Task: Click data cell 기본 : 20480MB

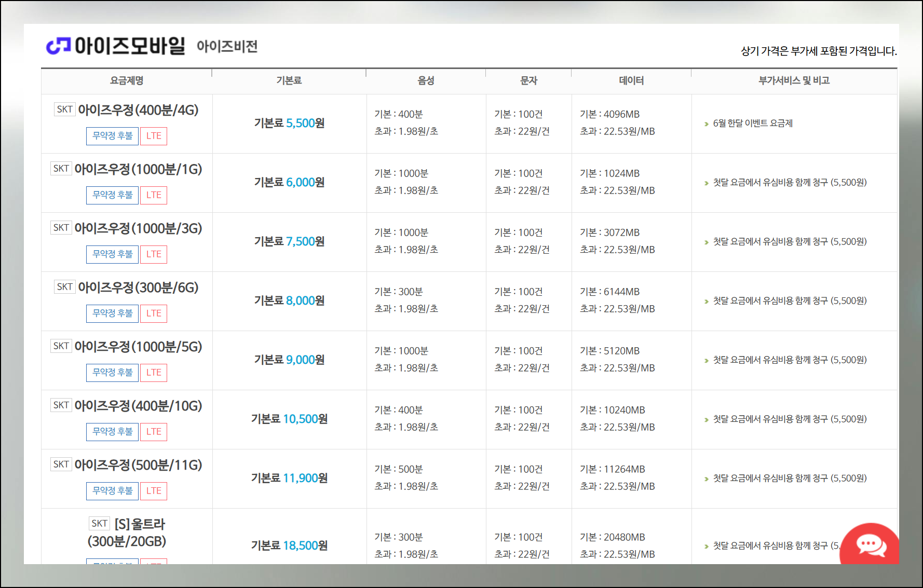Action: point(613,537)
